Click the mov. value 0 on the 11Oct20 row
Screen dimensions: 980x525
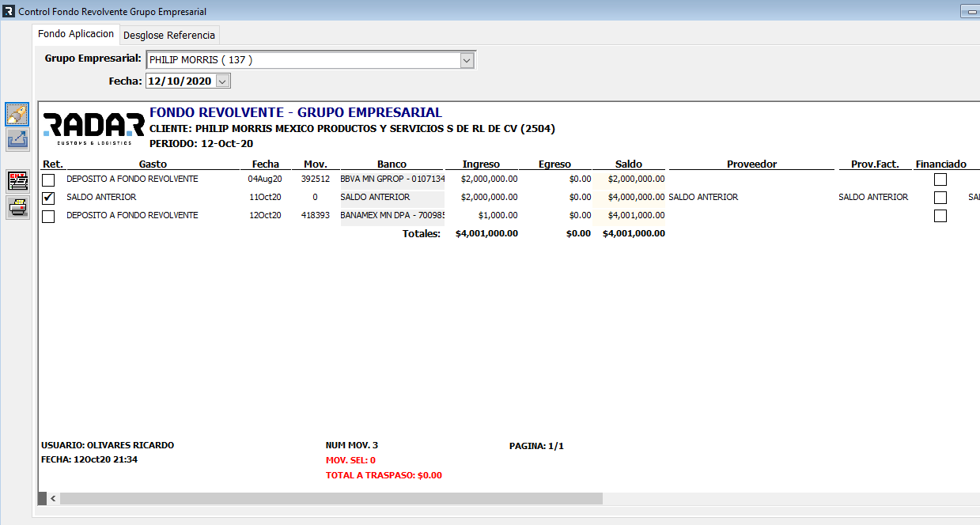(x=315, y=197)
